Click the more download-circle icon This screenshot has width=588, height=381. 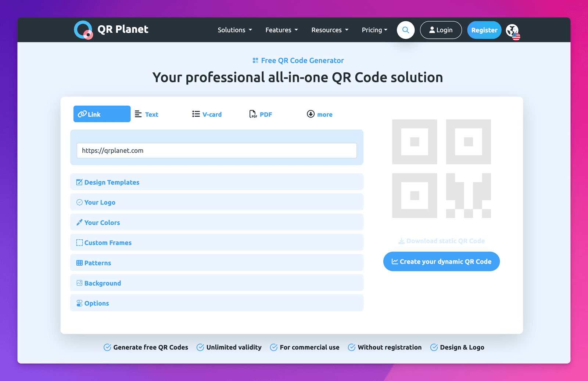pyautogui.click(x=311, y=114)
